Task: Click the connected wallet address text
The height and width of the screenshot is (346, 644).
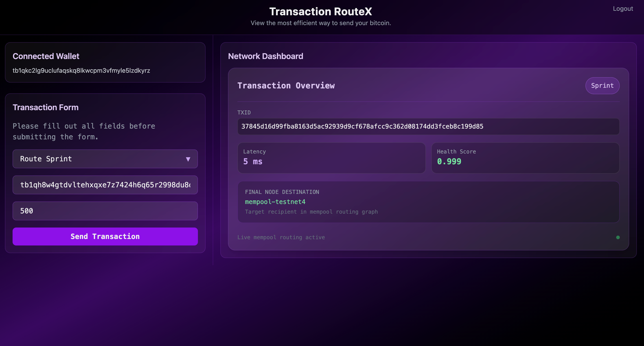Action: [81, 70]
